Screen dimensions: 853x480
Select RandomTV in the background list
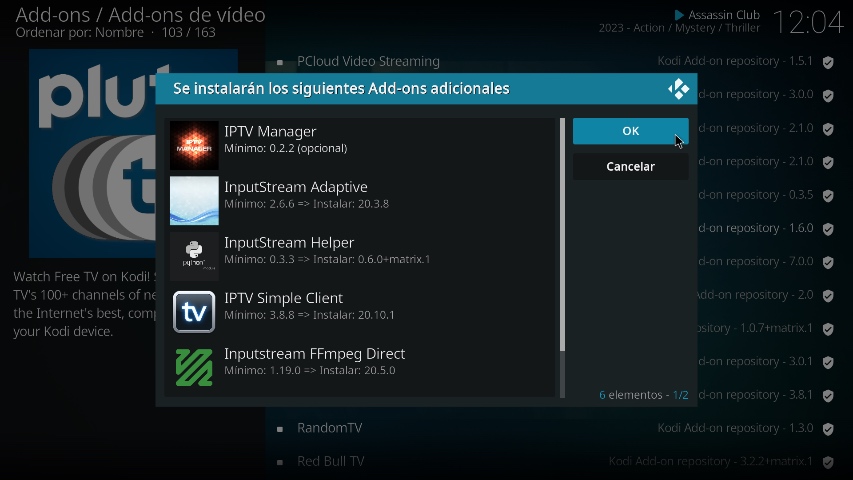[330, 428]
